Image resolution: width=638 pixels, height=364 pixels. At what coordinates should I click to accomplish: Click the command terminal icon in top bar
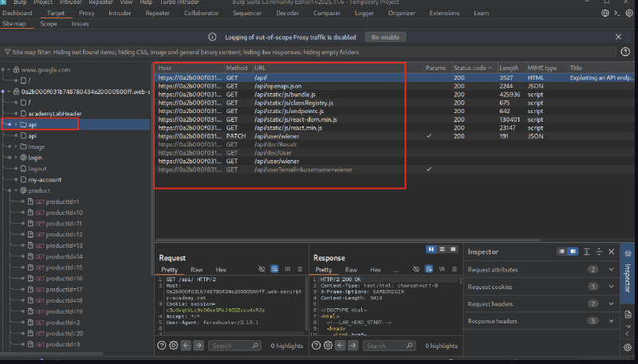click(x=617, y=13)
